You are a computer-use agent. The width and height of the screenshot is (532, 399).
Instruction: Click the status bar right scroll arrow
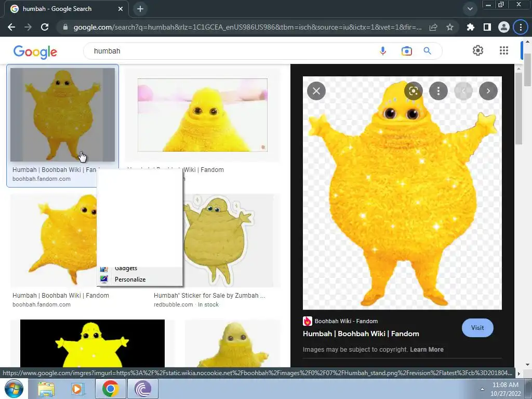518,373
